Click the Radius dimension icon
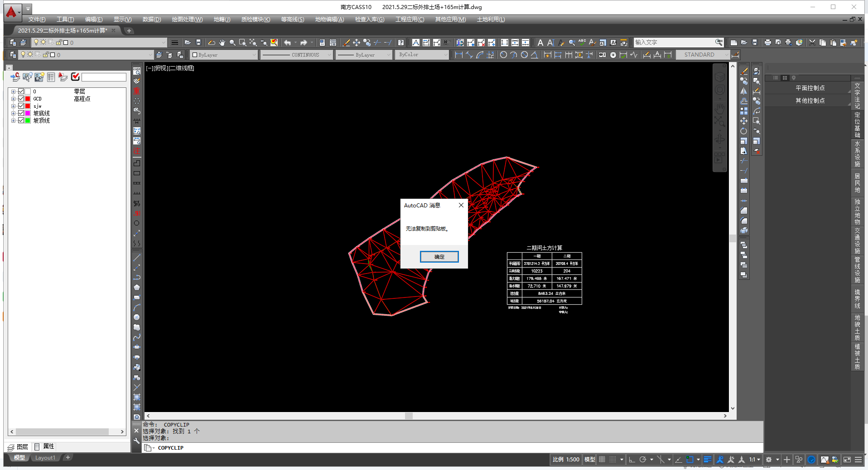 pyautogui.click(x=503, y=55)
